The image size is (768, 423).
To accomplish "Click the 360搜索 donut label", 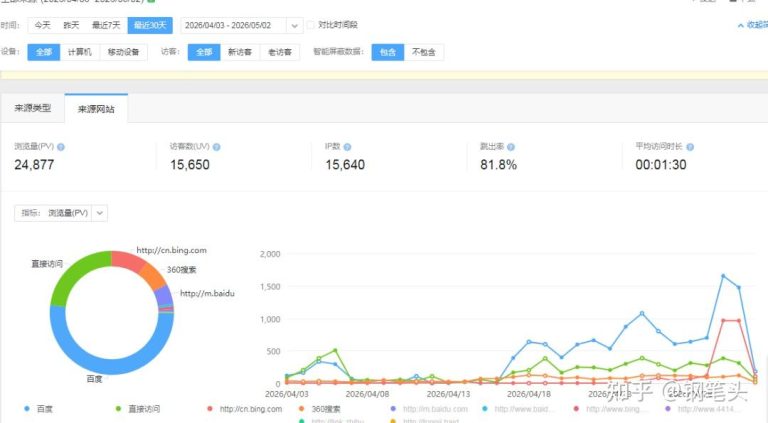I will coord(181,270).
